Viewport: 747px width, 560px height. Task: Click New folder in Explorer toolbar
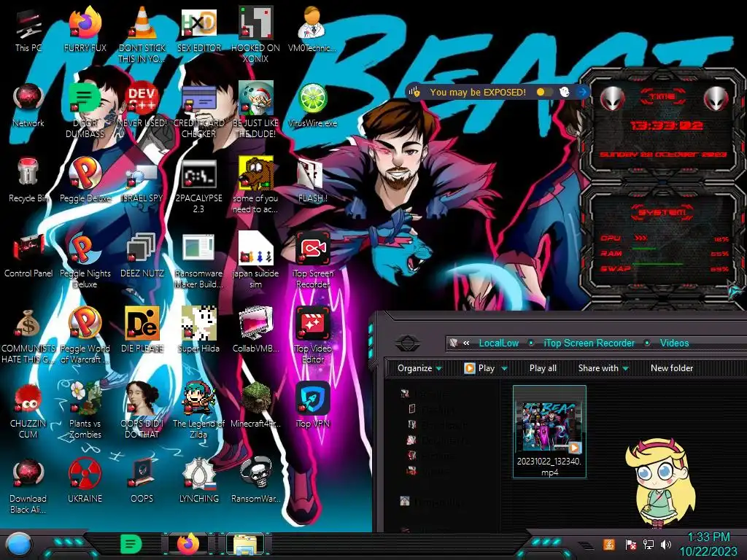(x=672, y=368)
